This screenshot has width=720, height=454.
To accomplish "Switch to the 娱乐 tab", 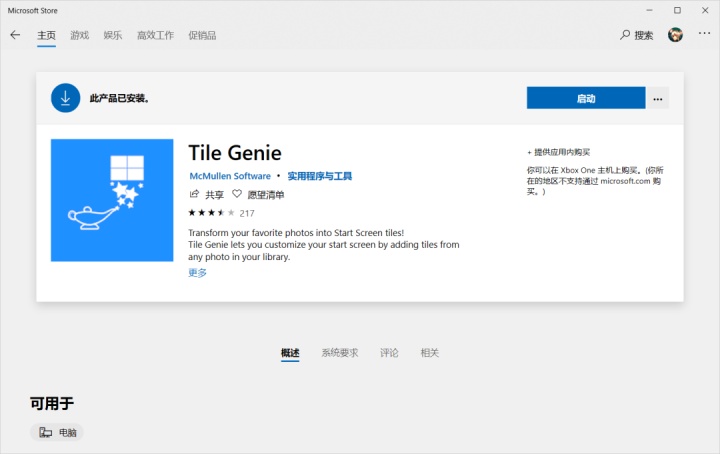I will (112, 35).
